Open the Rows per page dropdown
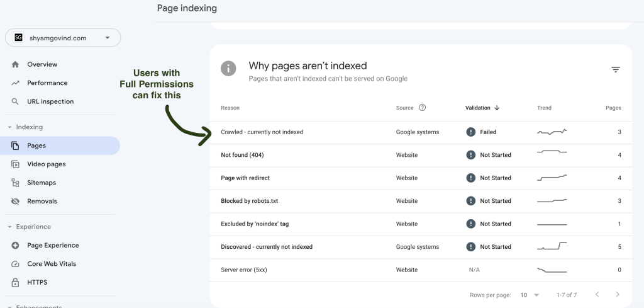This screenshot has width=644, height=308. [530, 295]
